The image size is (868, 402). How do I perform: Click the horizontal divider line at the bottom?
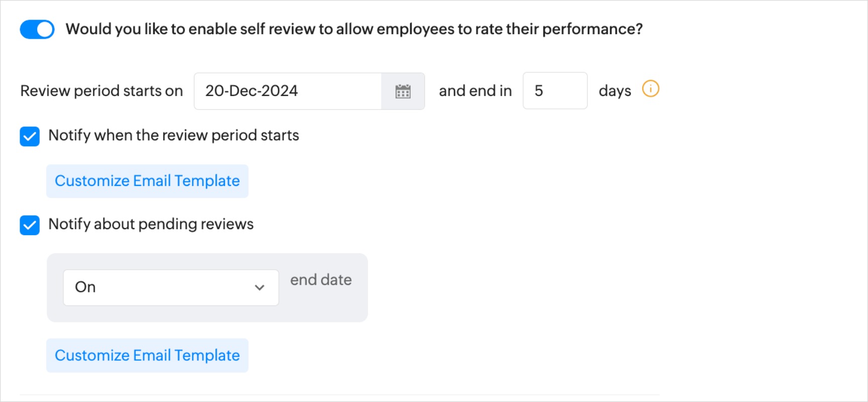pyautogui.click(x=340, y=395)
